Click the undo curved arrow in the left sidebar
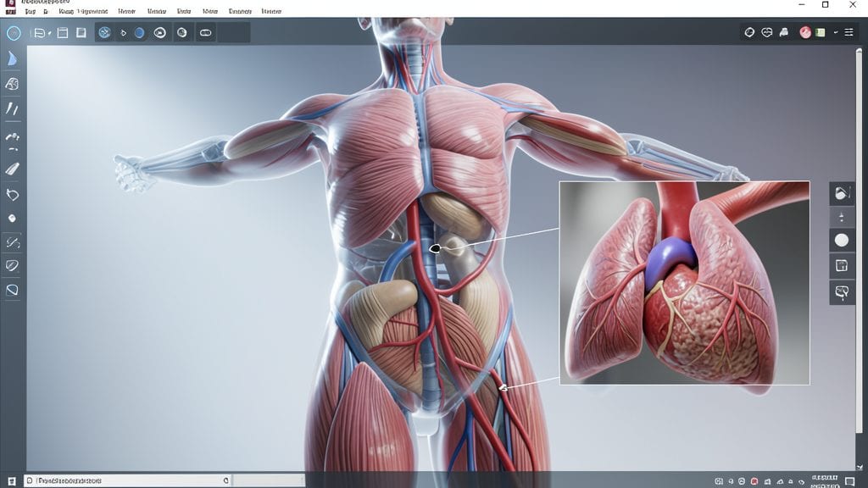 pos(12,194)
